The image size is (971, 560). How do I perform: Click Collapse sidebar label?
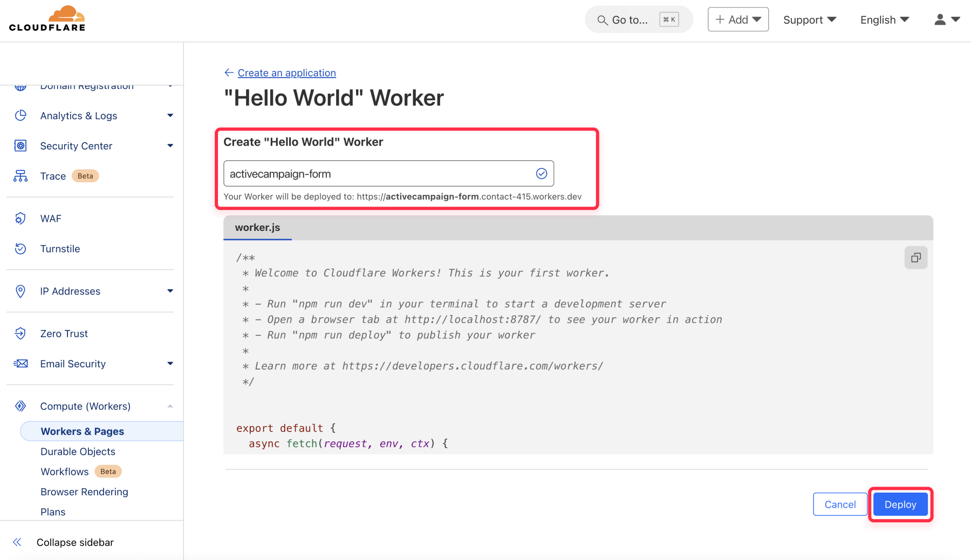pos(75,542)
